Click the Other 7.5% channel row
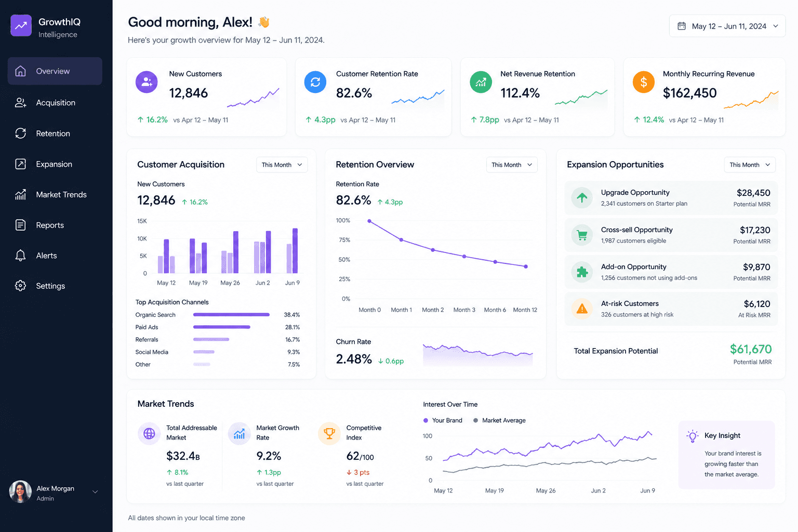The image size is (798, 532). [x=218, y=365]
